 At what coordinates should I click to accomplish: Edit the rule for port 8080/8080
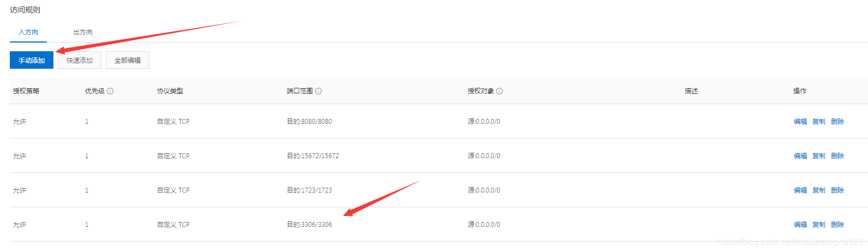800,122
